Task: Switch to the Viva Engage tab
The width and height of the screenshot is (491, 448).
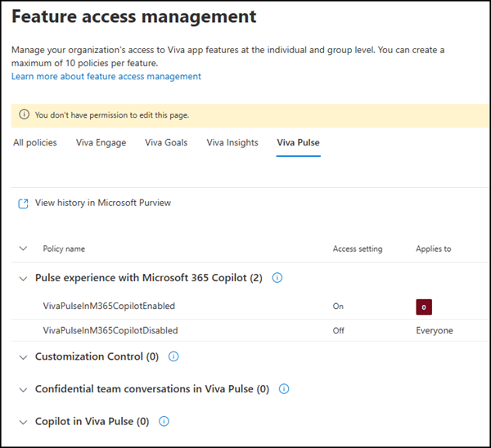Action: point(101,143)
